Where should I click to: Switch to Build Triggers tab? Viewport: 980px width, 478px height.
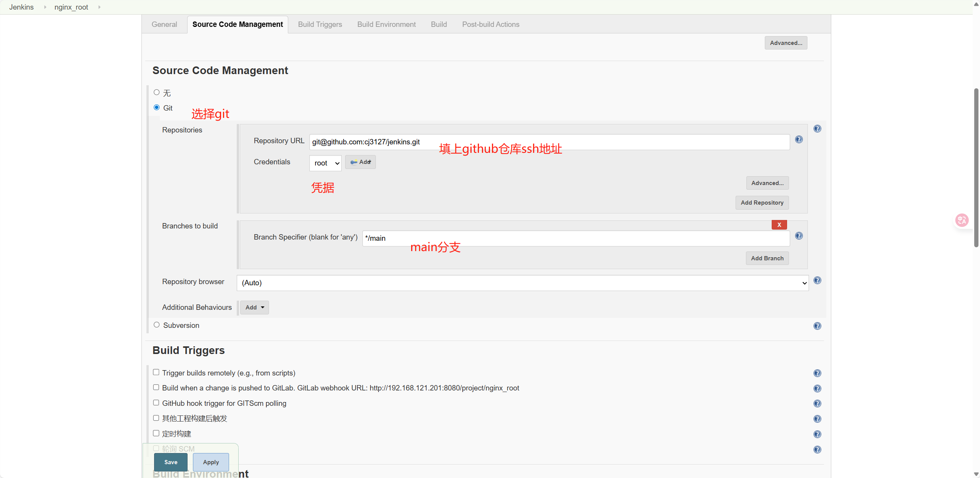(320, 24)
